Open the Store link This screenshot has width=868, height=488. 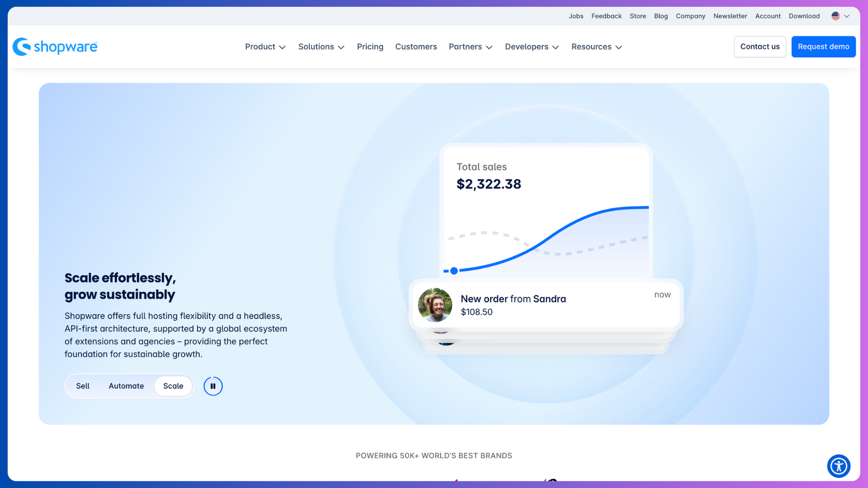click(638, 16)
